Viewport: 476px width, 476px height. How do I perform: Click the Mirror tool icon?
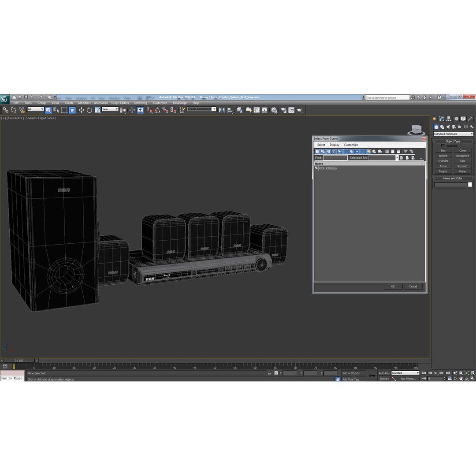pyautogui.click(x=222, y=110)
